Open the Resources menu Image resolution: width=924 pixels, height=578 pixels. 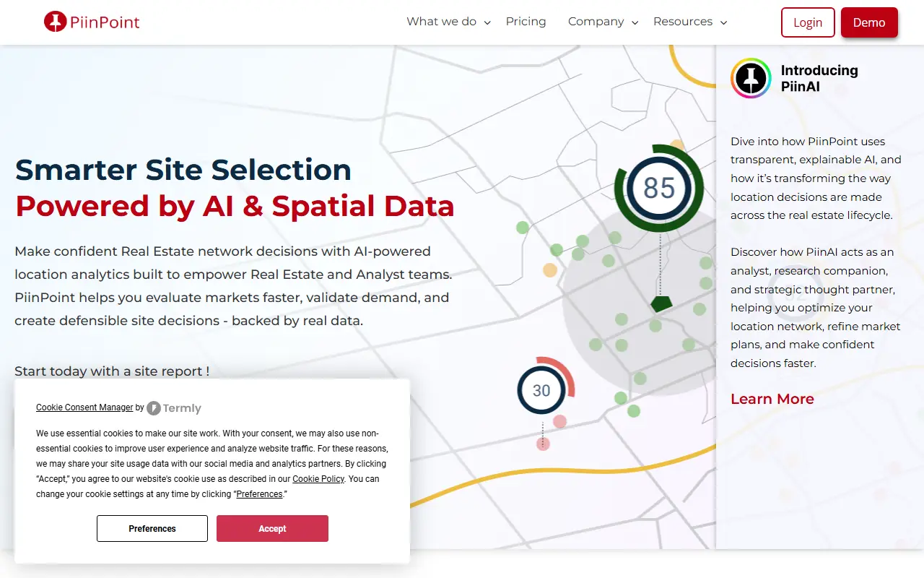(683, 22)
